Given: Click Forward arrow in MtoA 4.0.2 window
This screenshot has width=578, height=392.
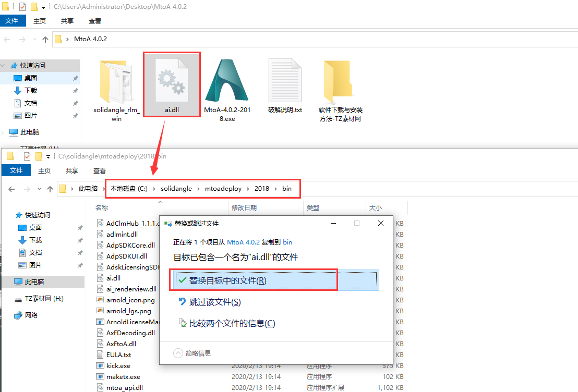Looking at the screenshot, I should tap(22, 40).
